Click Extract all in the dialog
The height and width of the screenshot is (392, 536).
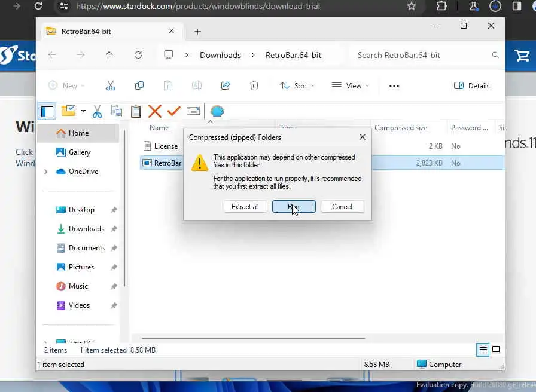245,207
